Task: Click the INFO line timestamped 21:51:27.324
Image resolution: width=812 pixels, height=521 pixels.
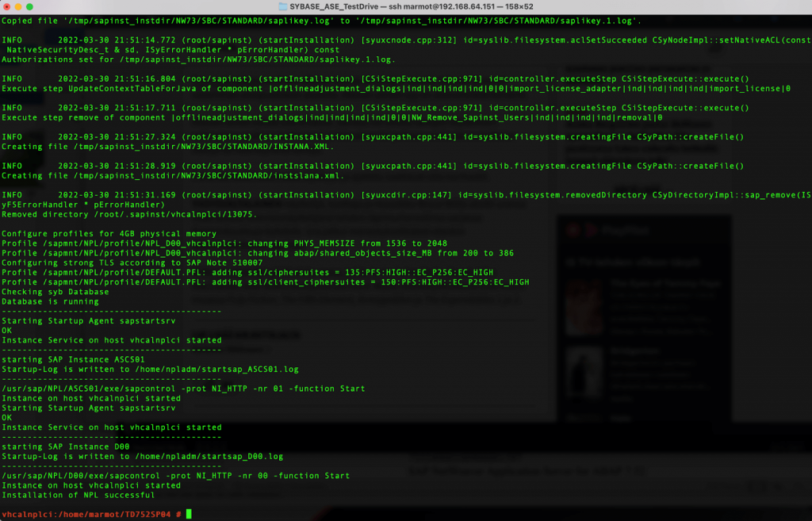Action: click(x=373, y=136)
